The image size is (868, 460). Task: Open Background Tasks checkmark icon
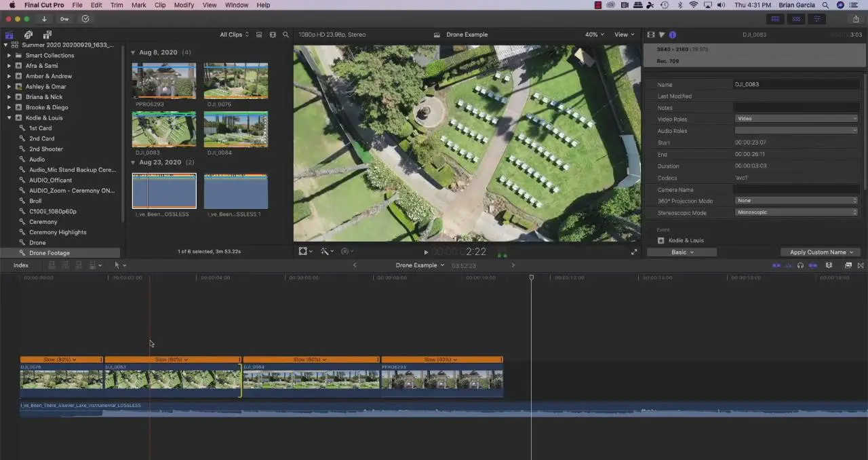point(85,19)
